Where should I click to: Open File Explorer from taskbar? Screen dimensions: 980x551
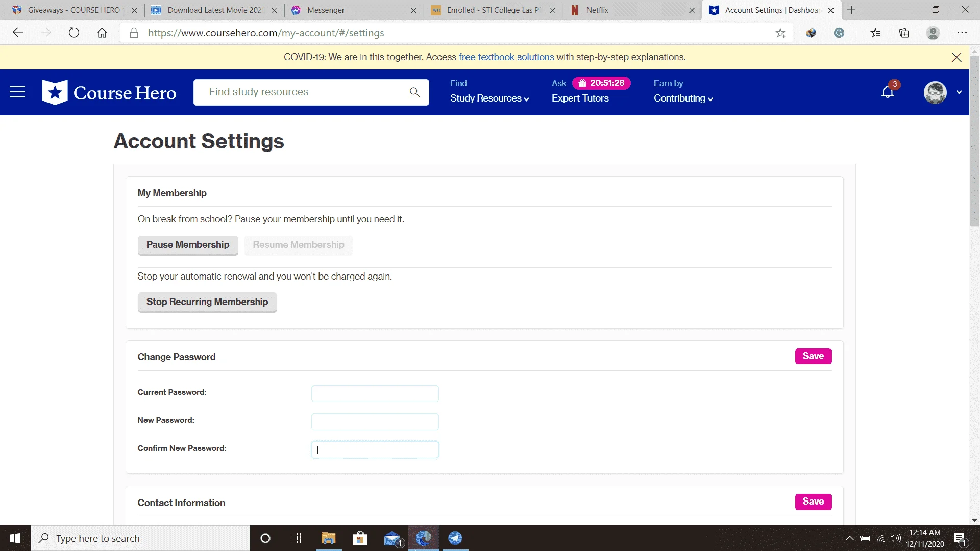tap(328, 538)
